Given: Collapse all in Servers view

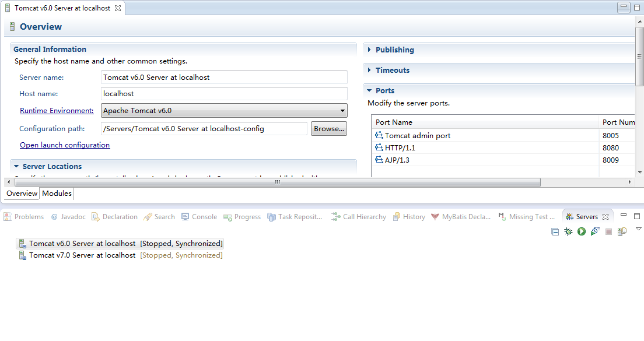Looking at the screenshot, I should coord(555,231).
